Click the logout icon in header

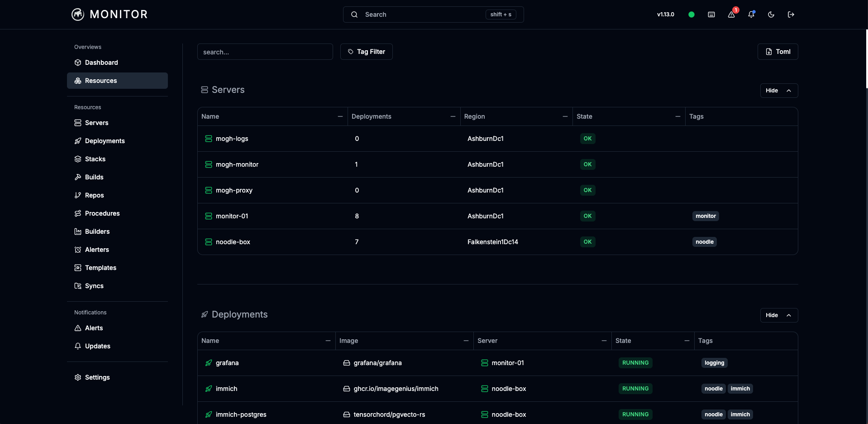791,14
